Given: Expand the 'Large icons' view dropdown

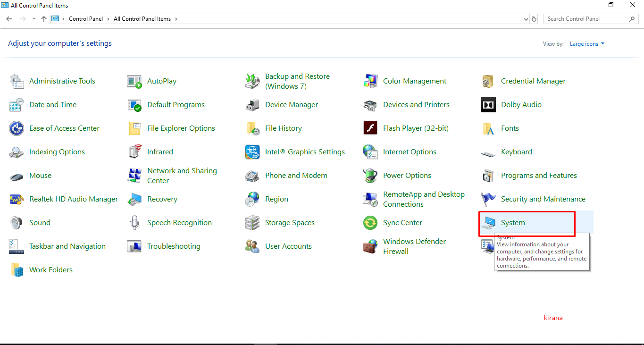Looking at the screenshot, I should coord(587,44).
